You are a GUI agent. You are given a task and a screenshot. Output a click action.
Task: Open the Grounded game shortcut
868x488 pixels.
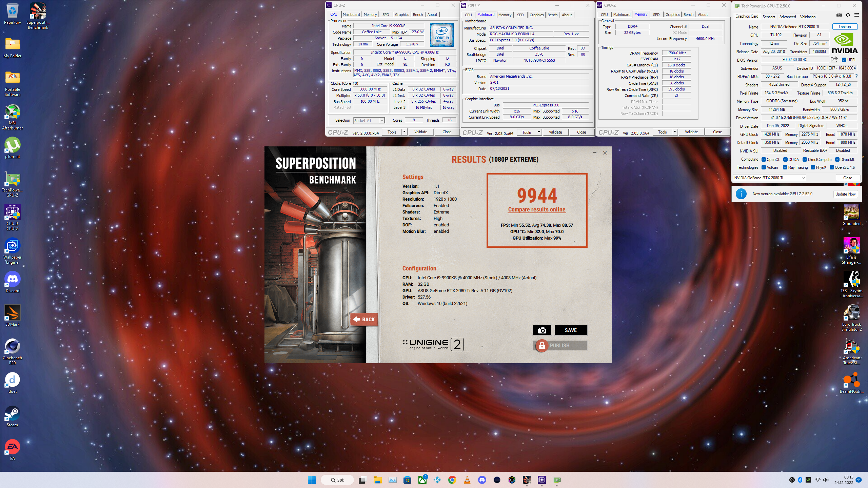coord(851,215)
